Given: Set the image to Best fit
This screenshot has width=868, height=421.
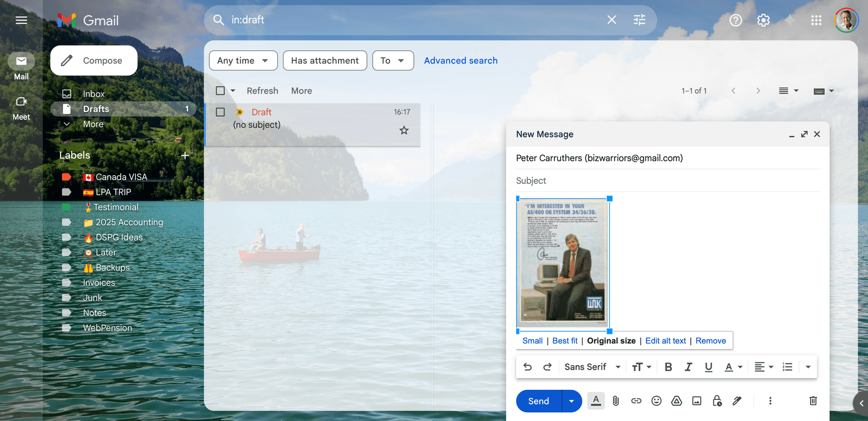Looking at the screenshot, I should click(565, 341).
